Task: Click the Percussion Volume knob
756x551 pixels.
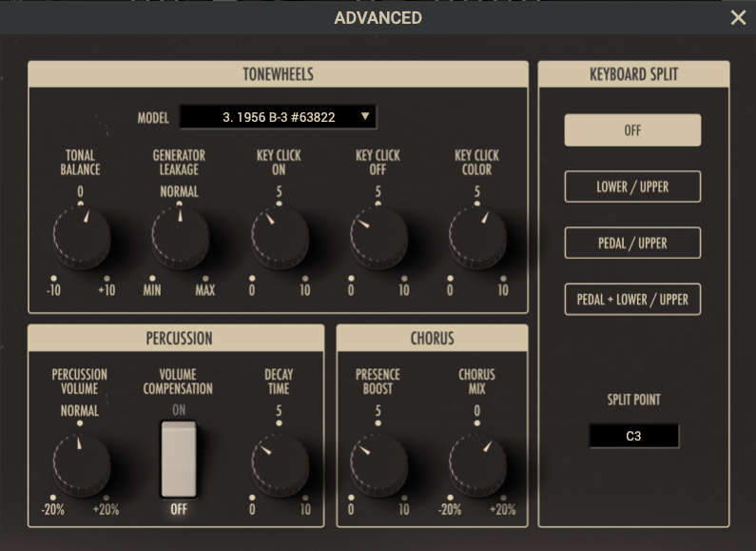Action: pyautogui.click(x=81, y=462)
